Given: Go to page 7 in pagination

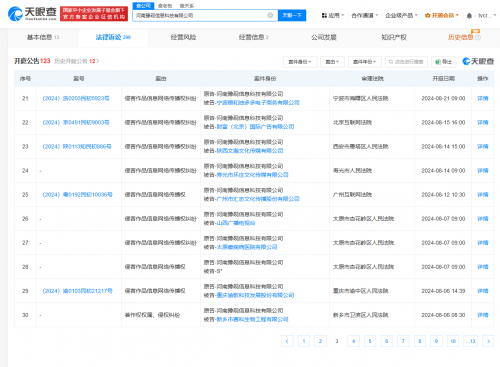Looking at the screenshot, I should pos(403,341).
